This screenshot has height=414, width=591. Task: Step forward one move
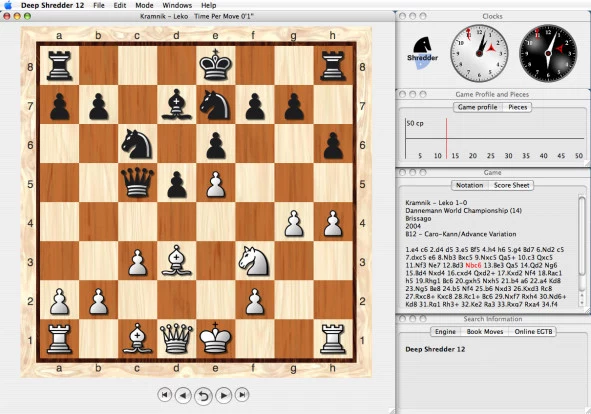(224, 396)
